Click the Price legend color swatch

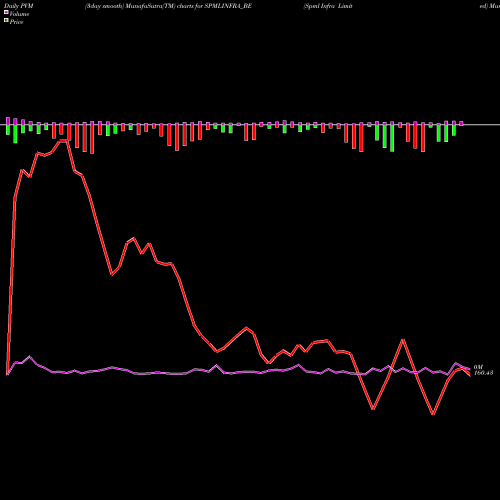6,21
